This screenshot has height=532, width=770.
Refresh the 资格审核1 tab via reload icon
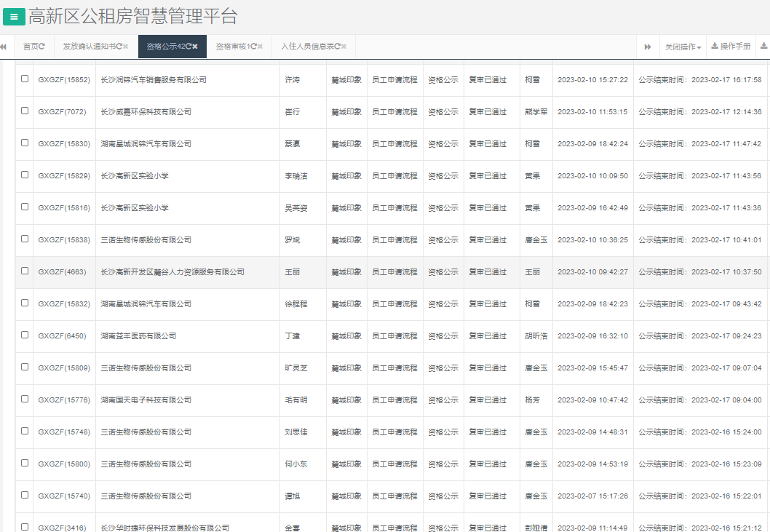click(253, 46)
